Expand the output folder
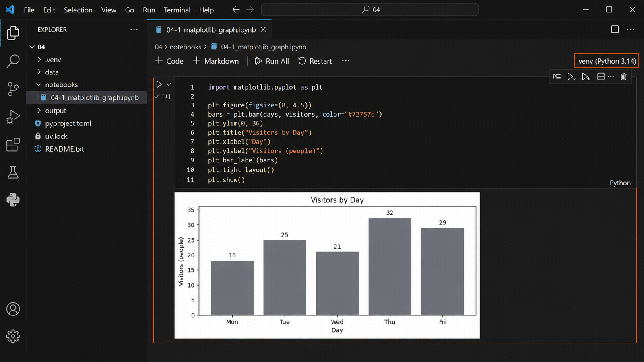The width and height of the screenshot is (644, 362). tap(39, 111)
